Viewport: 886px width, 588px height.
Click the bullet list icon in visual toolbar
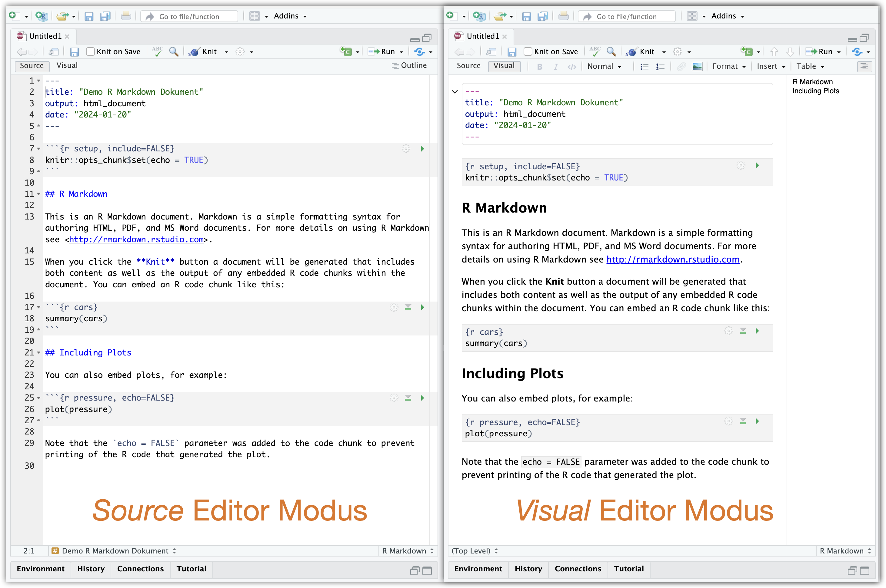click(x=644, y=66)
